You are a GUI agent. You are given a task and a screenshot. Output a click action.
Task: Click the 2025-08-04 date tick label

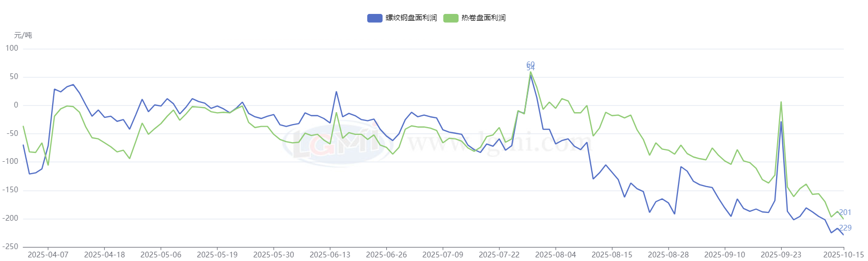pos(556,255)
